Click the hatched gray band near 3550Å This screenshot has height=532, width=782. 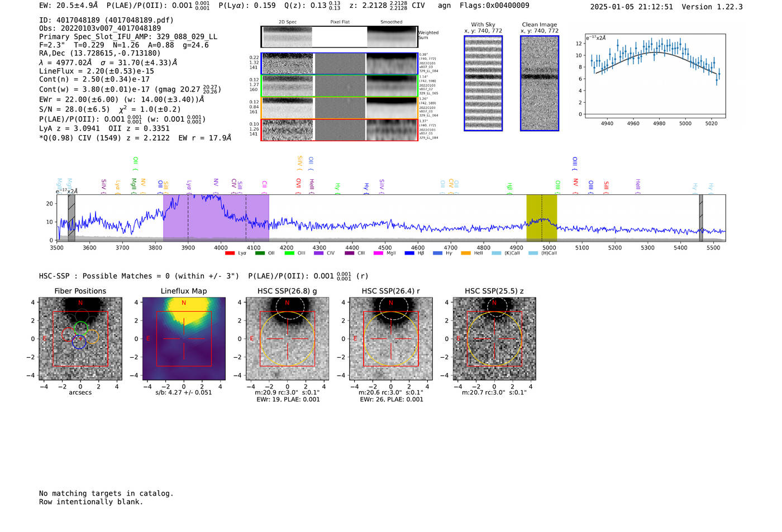coord(71,218)
